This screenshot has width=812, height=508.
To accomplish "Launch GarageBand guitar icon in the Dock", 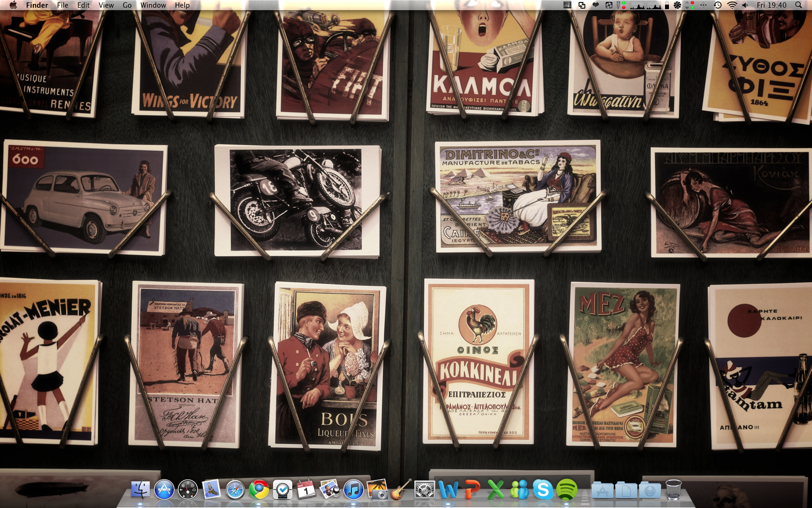I will click(x=401, y=490).
